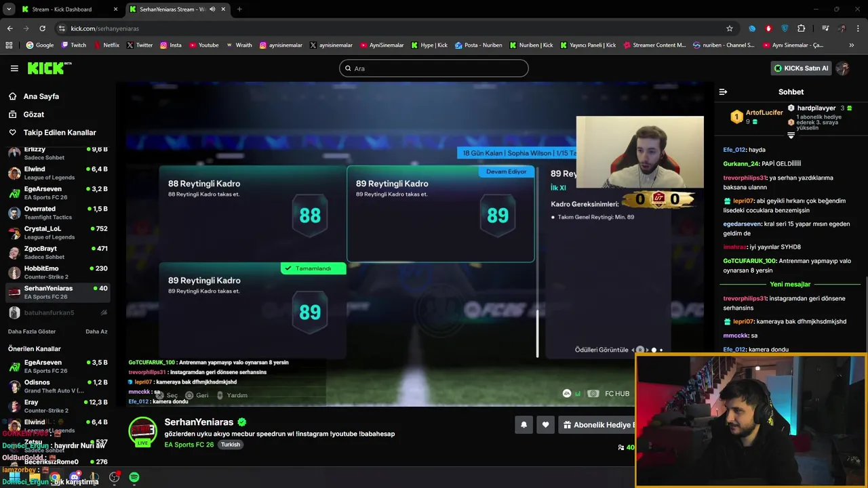
Task: Open the apps grid in bookmarks bar
Action: click(9, 45)
